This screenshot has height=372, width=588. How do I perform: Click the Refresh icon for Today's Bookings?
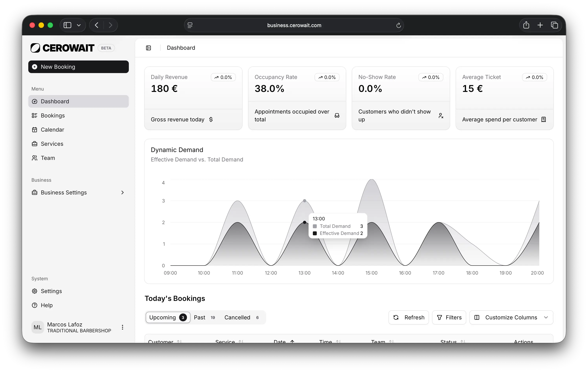pos(396,317)
